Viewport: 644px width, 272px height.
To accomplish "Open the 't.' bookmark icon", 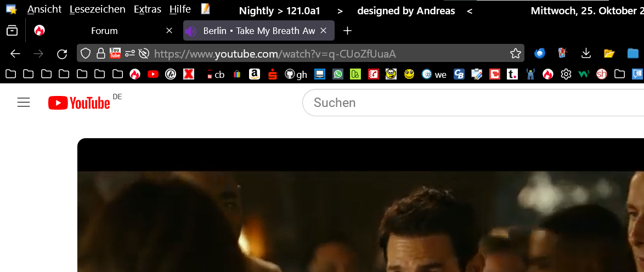I will click(x=512, y=74).
